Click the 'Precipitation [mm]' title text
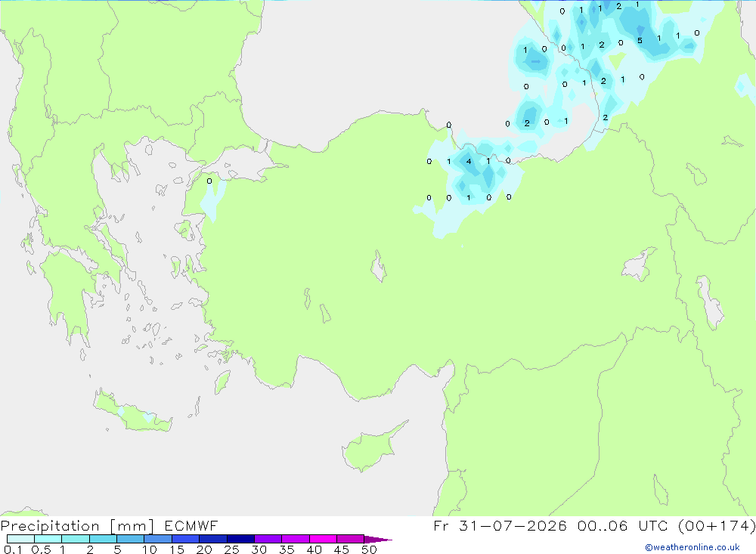Viewport: 756px width, 554px height. pos(78,526)
